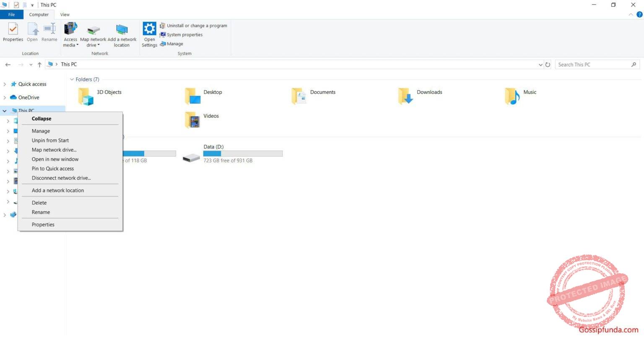Click the Uninstall or change a program icon
The image size is (644, 337).
click(x=163, y=26)
